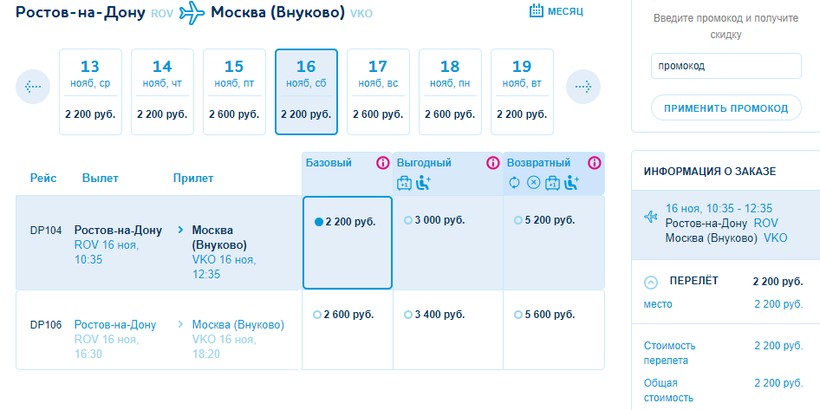Show previous dates with left arrow
This screenshot has width=820, height=410.
[33, 87]
